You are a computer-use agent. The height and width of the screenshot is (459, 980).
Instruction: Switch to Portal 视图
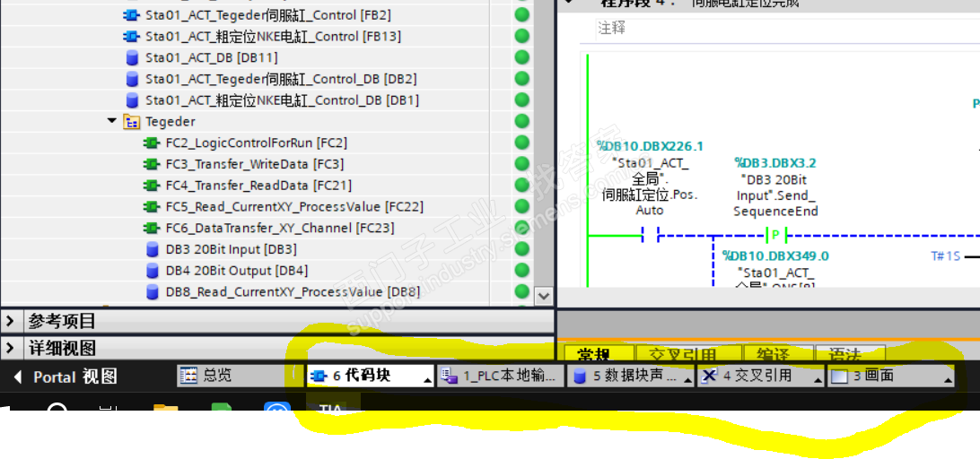tap(66, 377)
